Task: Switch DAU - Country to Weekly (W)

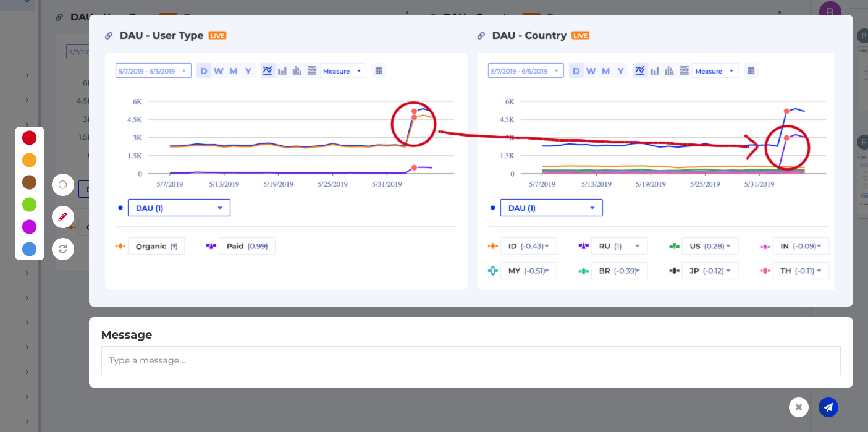Action: pos(591,71)
